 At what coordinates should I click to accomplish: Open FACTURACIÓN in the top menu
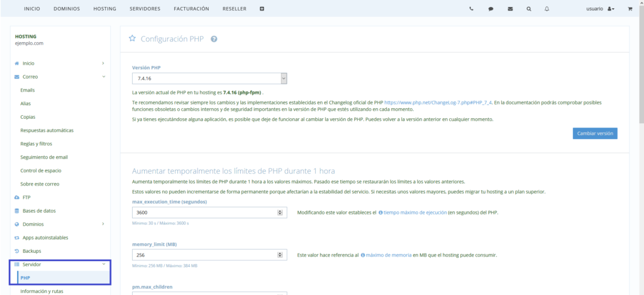191,9
